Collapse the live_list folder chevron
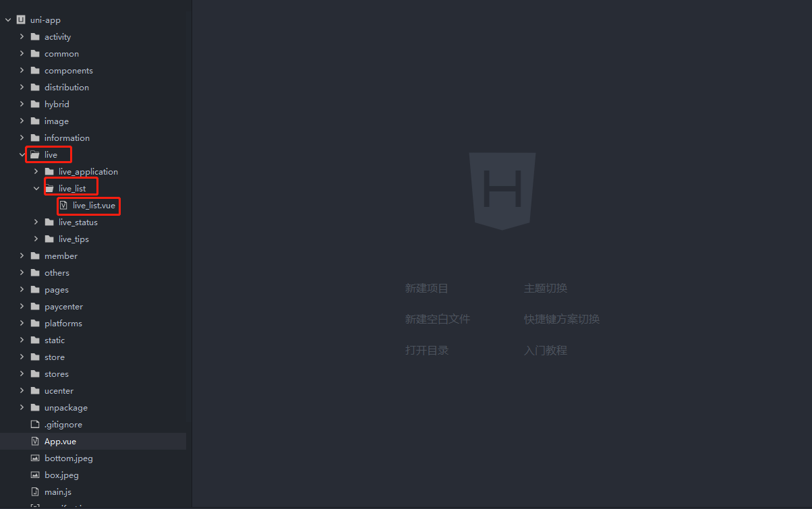 tap(36, 189)
